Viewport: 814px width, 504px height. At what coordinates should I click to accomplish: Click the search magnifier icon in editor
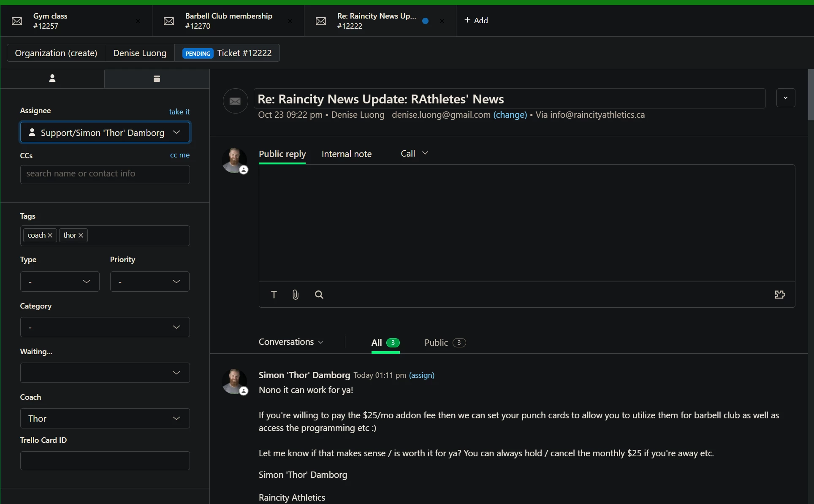319,295
